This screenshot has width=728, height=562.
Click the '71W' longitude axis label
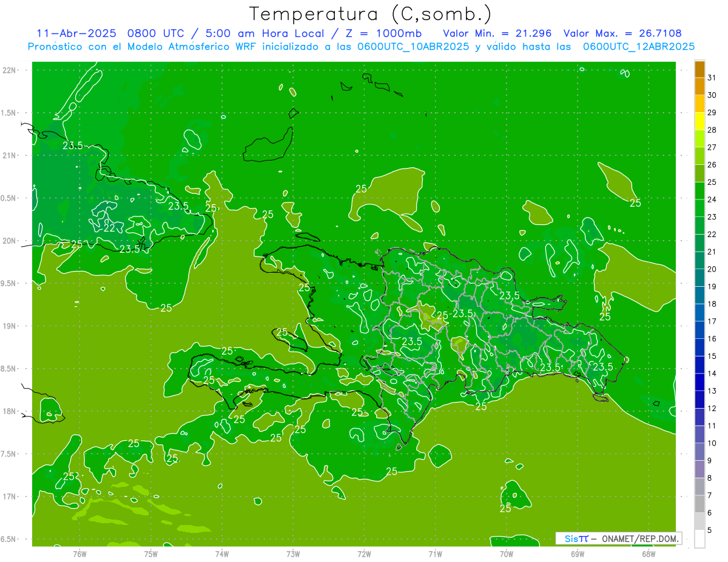click(436, 554)
